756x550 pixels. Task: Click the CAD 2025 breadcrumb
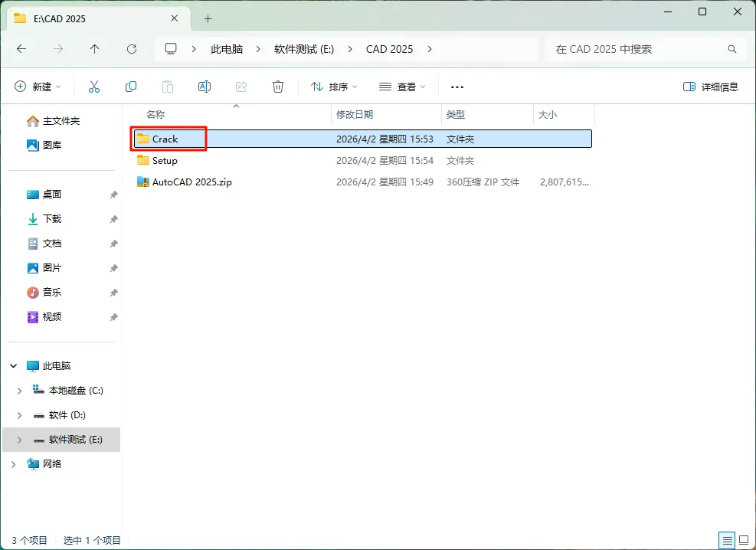point(390,49)
